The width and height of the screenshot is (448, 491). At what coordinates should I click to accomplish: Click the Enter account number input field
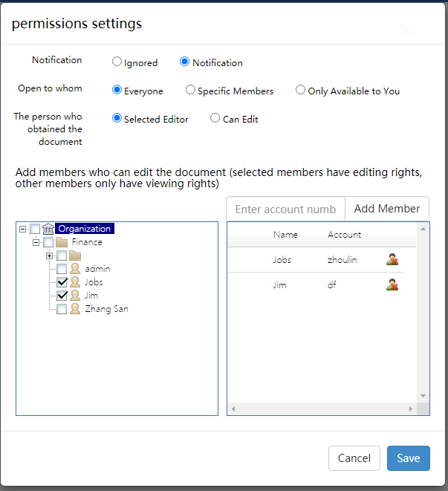285,209
